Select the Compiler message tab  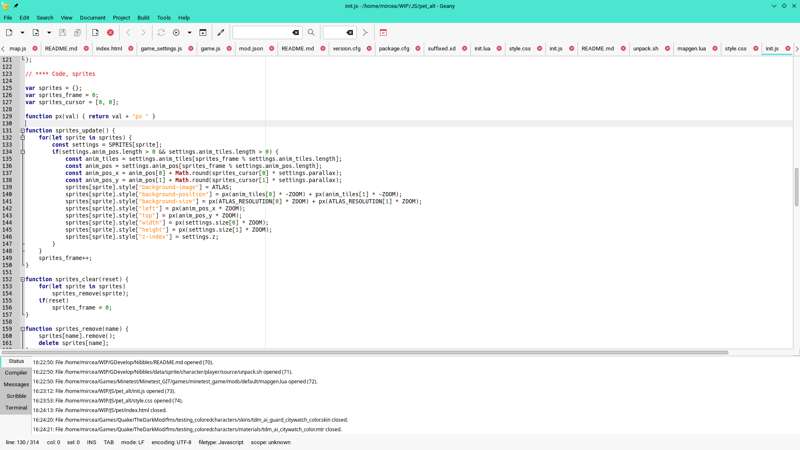pyautogui.click(x=16, y=373)
